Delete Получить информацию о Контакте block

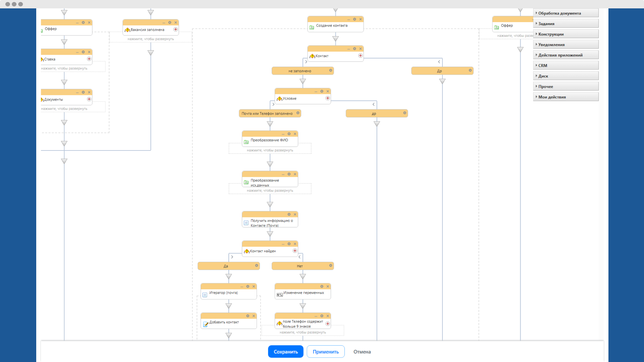coord(295,214)
